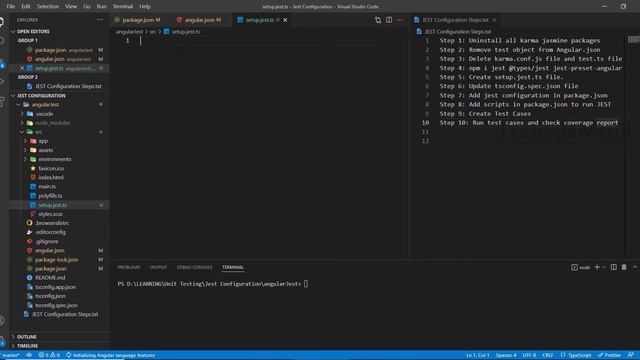Click the compare changes icon in editor toolbar

point(378,20)
